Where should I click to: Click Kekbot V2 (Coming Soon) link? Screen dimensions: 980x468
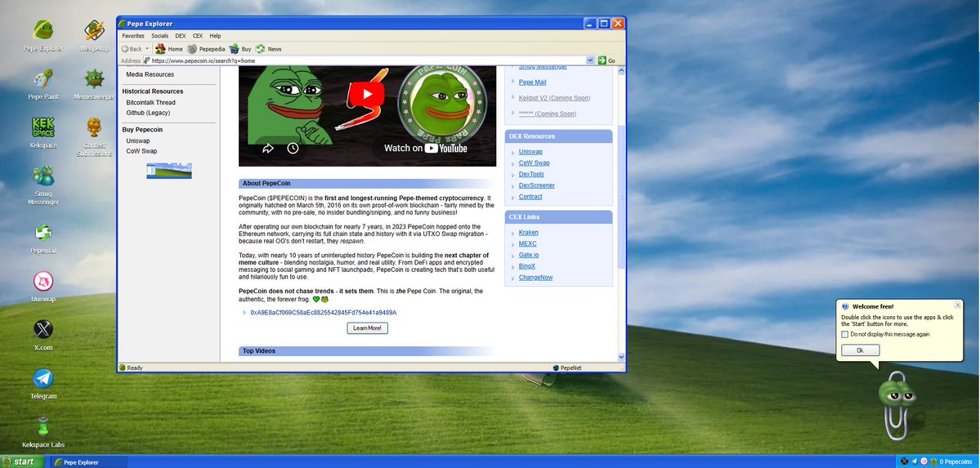pos(554,98)
